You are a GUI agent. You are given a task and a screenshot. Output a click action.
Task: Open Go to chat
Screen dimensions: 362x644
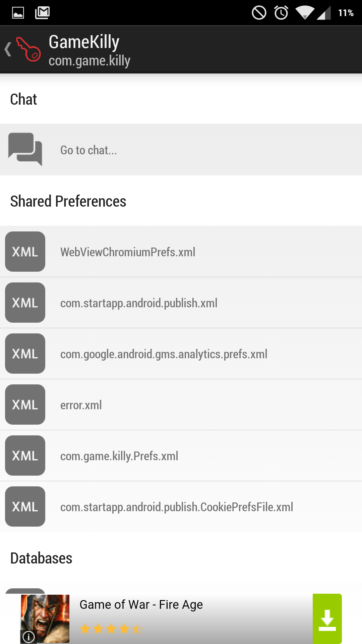[x=89, y=150]
